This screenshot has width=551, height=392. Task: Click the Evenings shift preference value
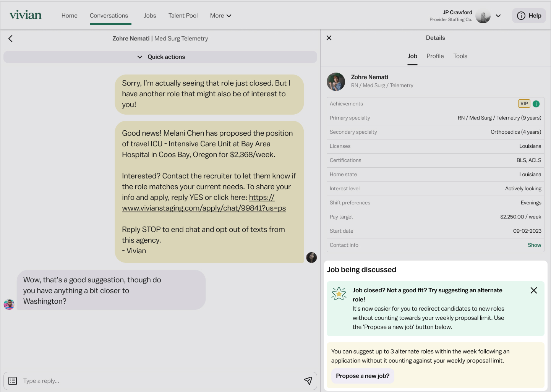coord(531,203)
